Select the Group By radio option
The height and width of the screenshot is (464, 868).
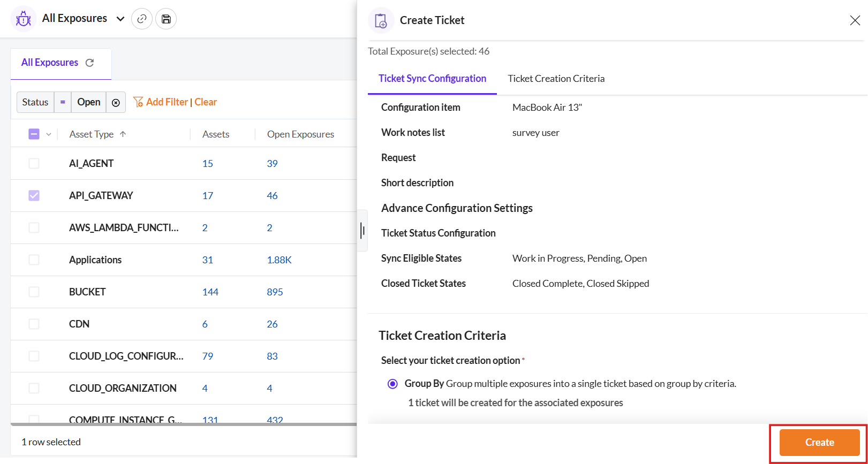[x=393, y=384]
